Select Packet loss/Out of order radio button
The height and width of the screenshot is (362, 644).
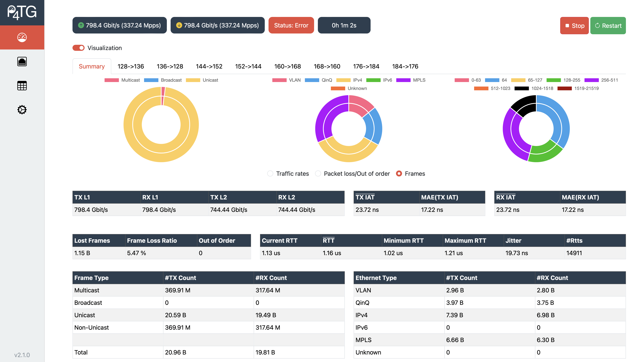click(x=318, y=173)
